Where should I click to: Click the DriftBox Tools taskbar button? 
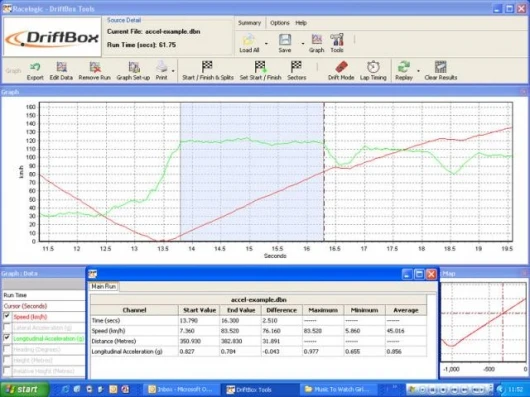tap(260, 390)
